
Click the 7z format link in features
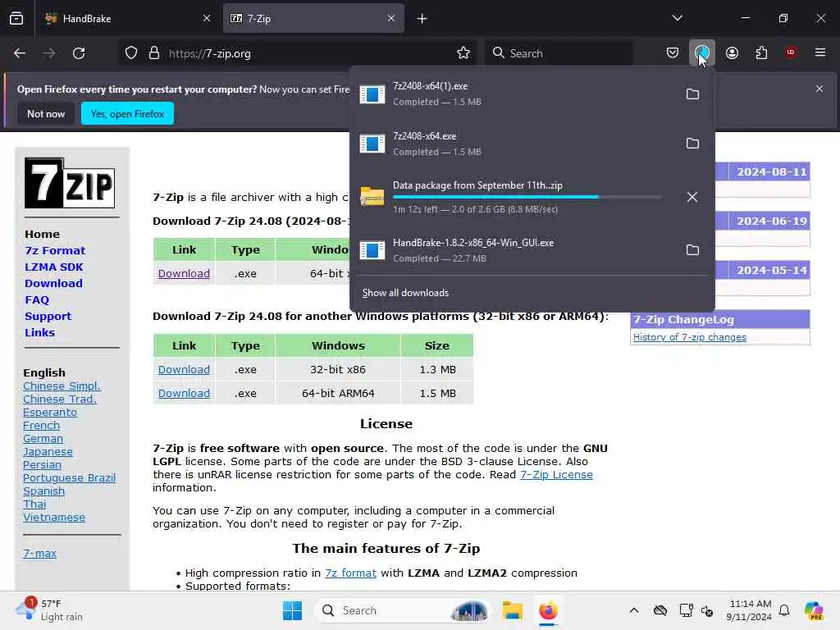(350, 573)
